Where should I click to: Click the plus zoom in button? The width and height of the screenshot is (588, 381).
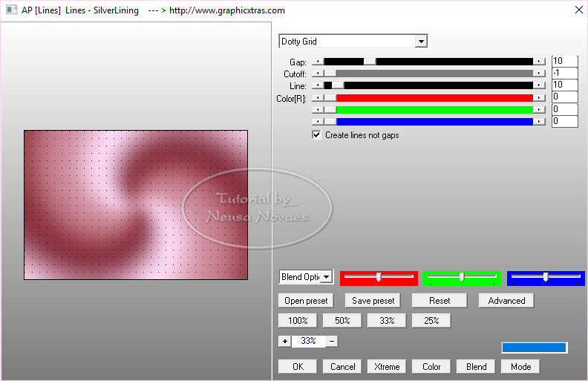285,341
